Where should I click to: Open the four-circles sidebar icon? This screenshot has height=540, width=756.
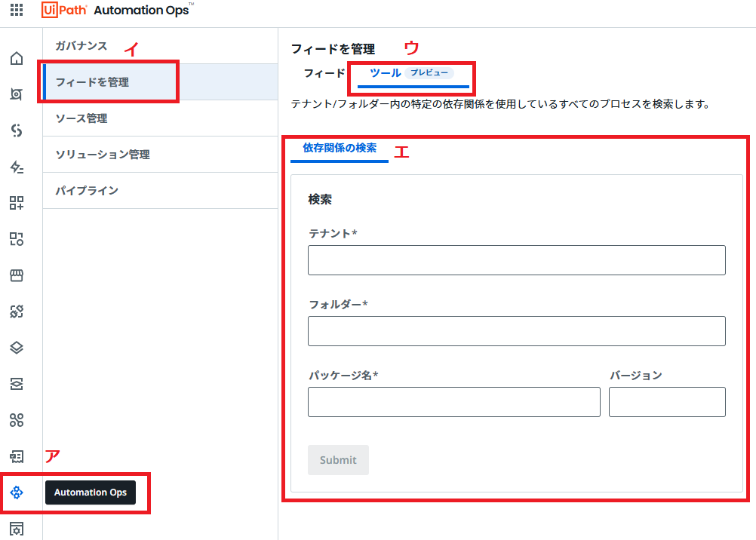17,420
